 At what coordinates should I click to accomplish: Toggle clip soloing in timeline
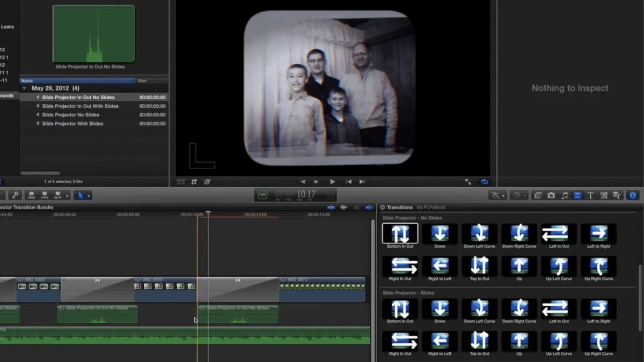pyautogui.click(x=356, y=208)
